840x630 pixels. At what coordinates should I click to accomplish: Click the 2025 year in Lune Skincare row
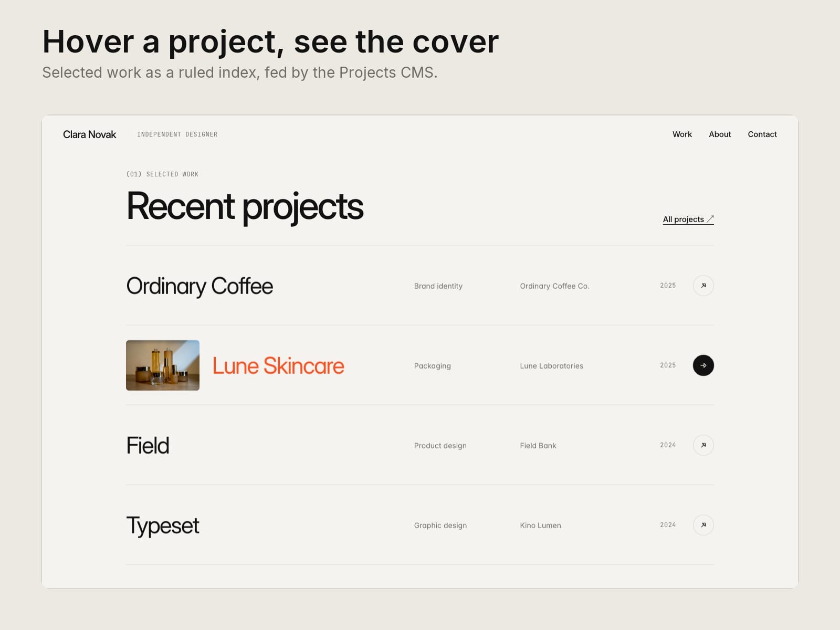668,365
